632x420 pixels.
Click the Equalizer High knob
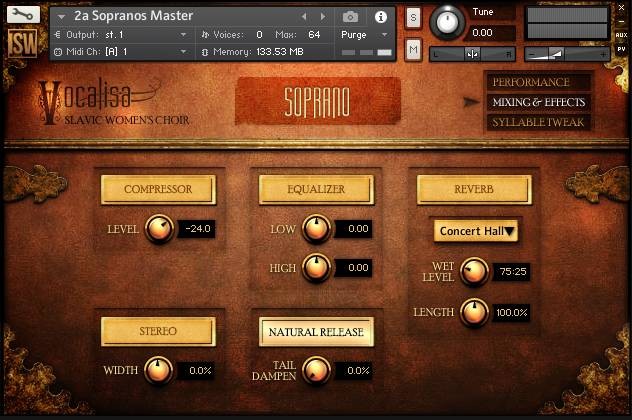[316, 268]
